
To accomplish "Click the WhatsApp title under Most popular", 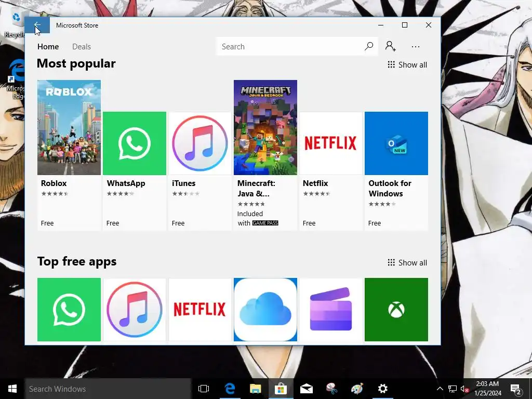I will click(x=126, y=183).
